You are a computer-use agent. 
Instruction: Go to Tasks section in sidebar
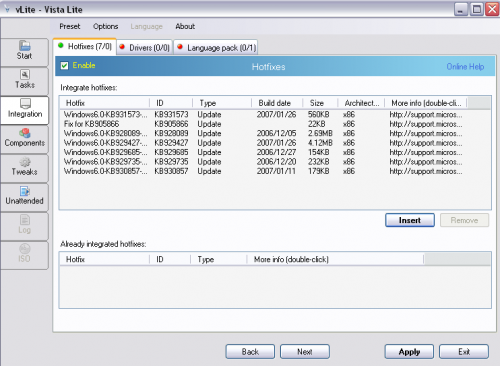click(x=24, y=81)
